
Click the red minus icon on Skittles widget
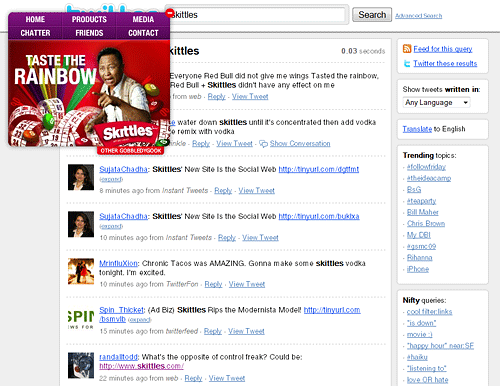(x=170, y=13)
